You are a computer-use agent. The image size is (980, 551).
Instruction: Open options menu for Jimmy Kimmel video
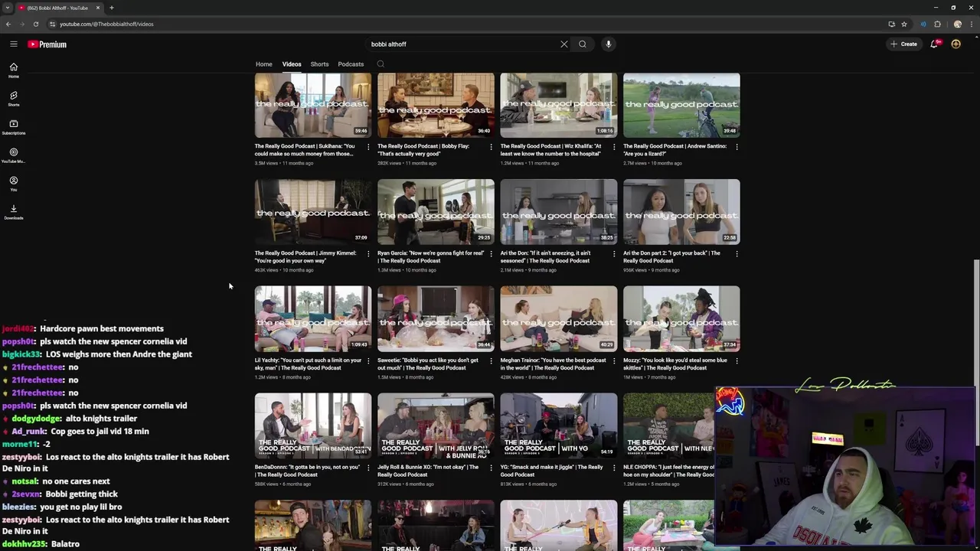(x=368, y=253)
